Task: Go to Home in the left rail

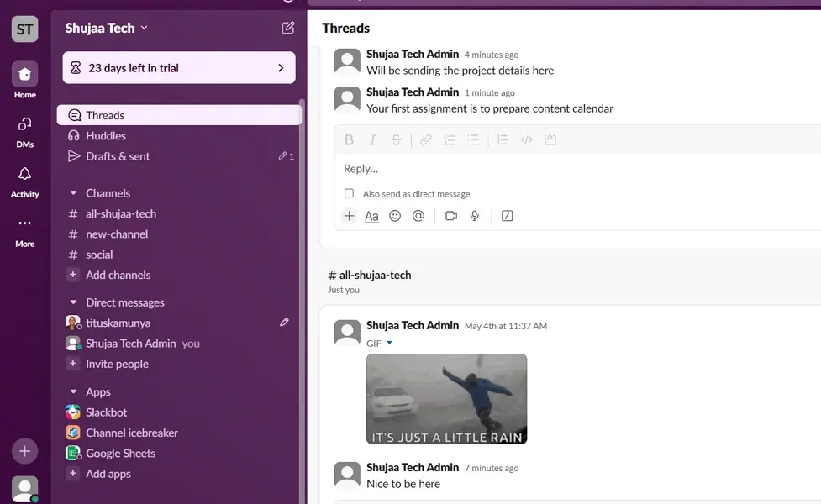Action: click(24, 80)
